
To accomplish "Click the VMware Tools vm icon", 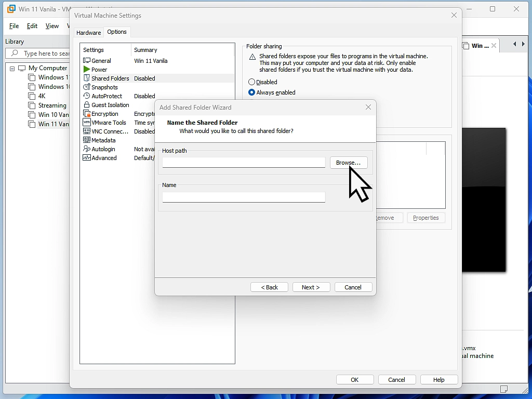I will pyautogui.click(x=87, y=123).
